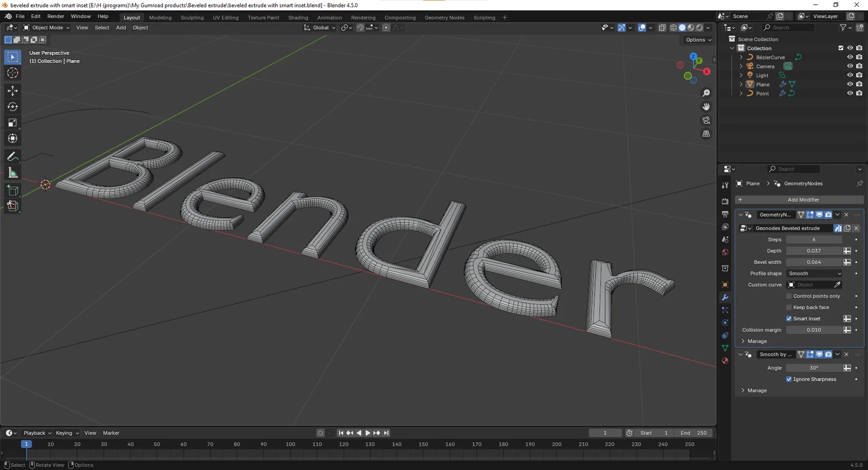Select the Cursor tool in the toolbar

pos(12,73)
